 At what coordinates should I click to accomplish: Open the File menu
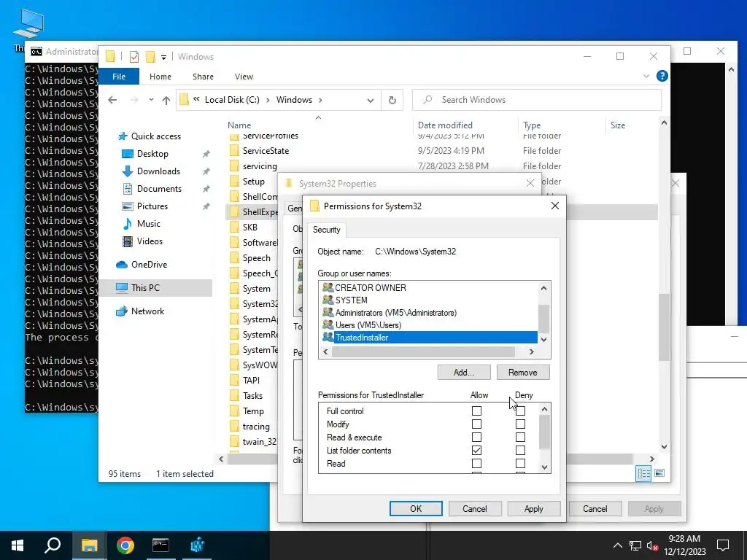coord(119,77)
